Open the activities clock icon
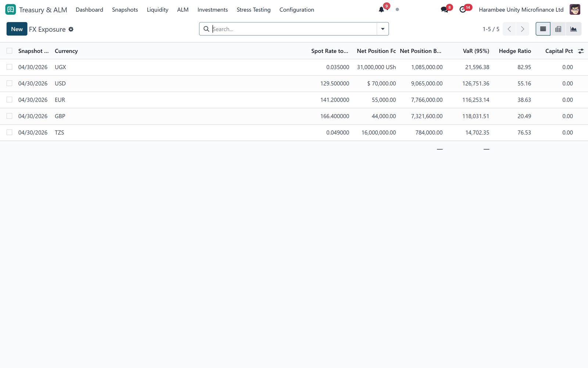Viewport: 588px width, 368px height. click(x=463, y=10)
